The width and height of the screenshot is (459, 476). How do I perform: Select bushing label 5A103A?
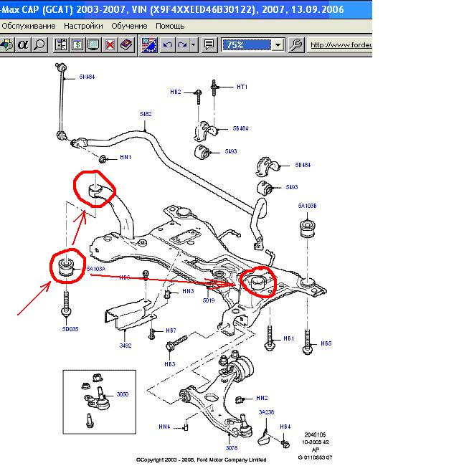[x=96, y=269]
